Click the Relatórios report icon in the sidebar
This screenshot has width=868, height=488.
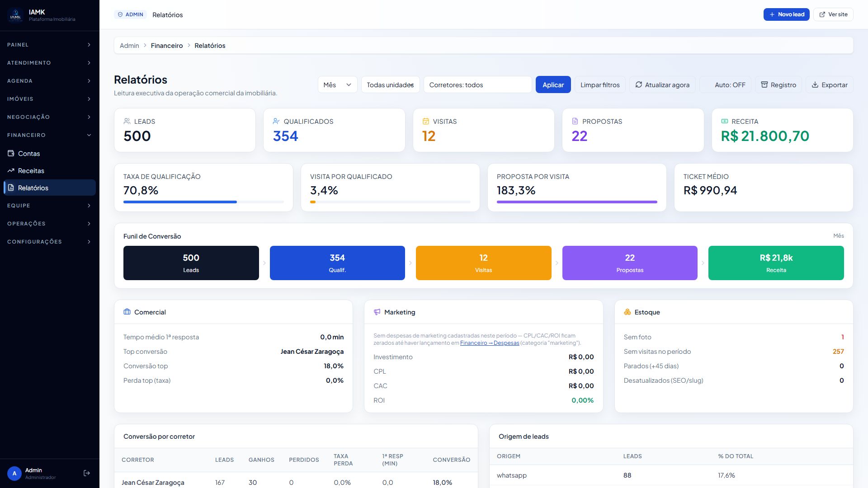coord(11,188)
